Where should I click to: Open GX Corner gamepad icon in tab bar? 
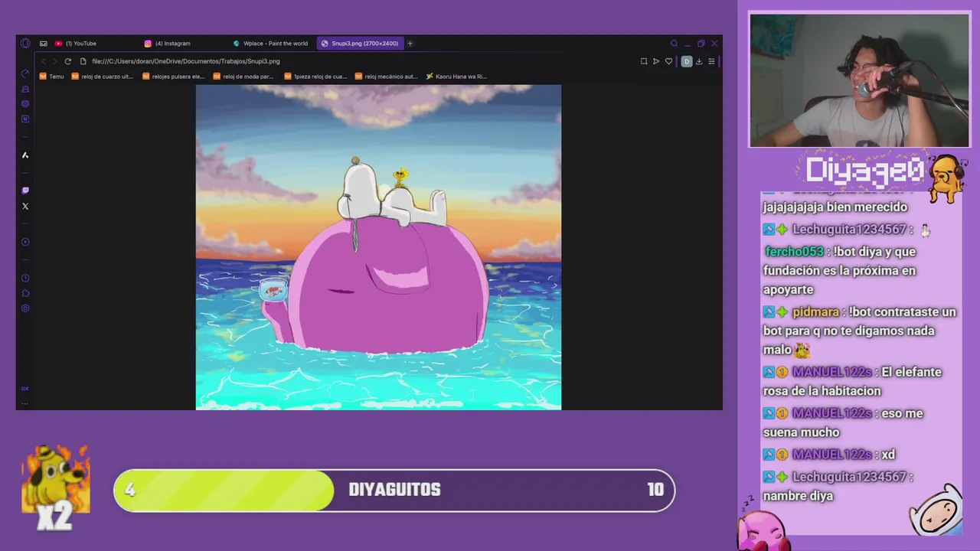click(44, 44)
